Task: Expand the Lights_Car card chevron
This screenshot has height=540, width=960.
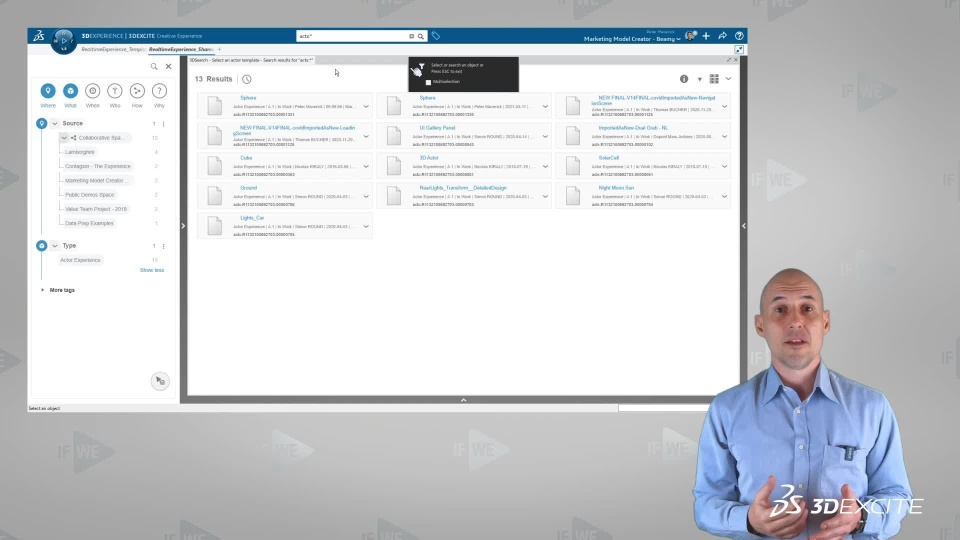Action: click(x=366, y=227)
